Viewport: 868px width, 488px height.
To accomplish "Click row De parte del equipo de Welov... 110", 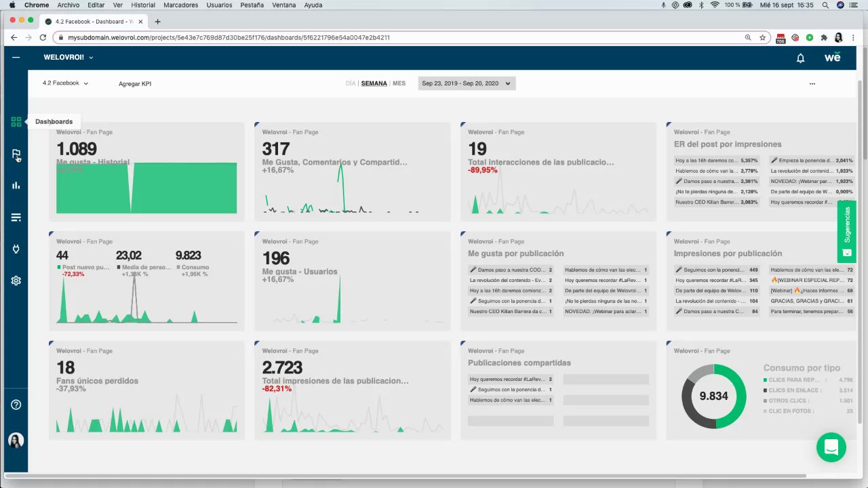I will 716,290.
